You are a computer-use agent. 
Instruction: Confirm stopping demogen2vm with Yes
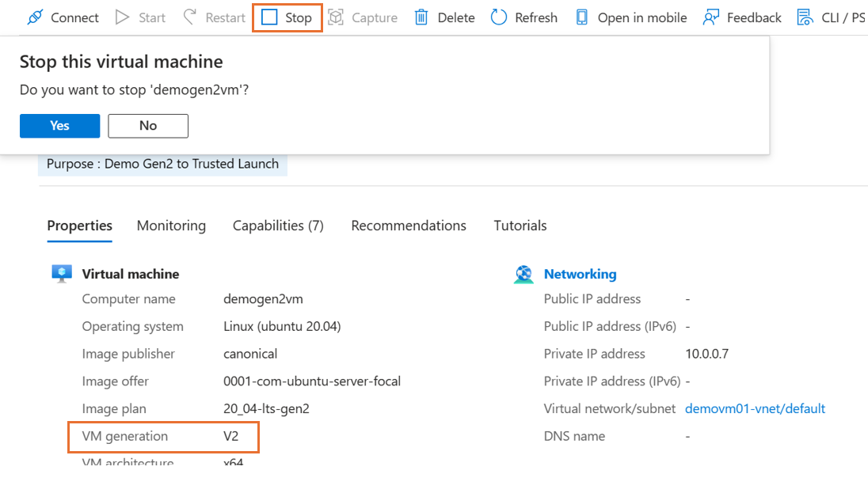(x=59, y=125)
